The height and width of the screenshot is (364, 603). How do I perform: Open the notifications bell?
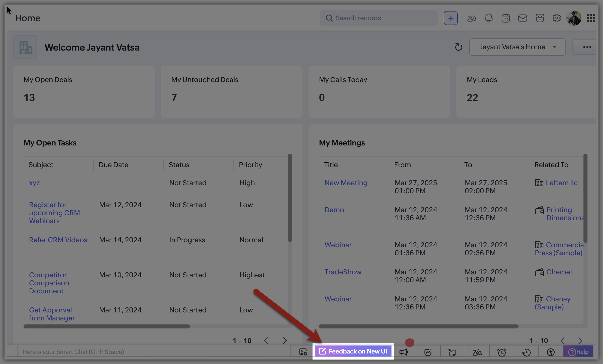coord(489,18)
